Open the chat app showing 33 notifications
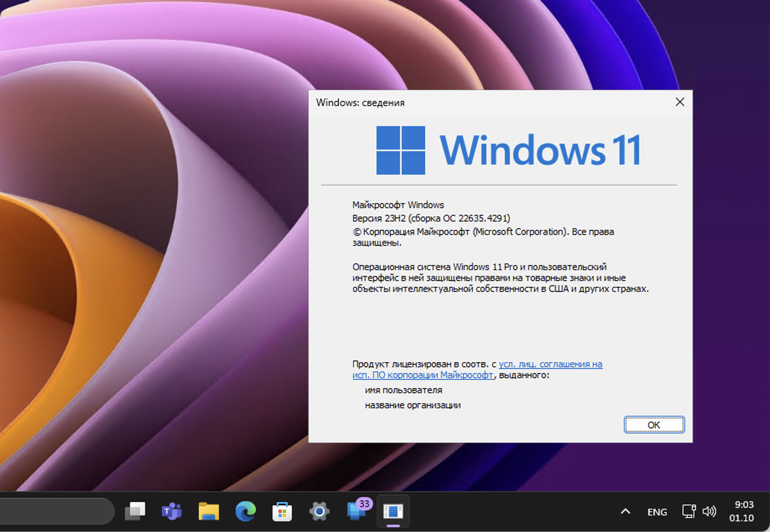770x532 pixels. click(x=356, y=513)
